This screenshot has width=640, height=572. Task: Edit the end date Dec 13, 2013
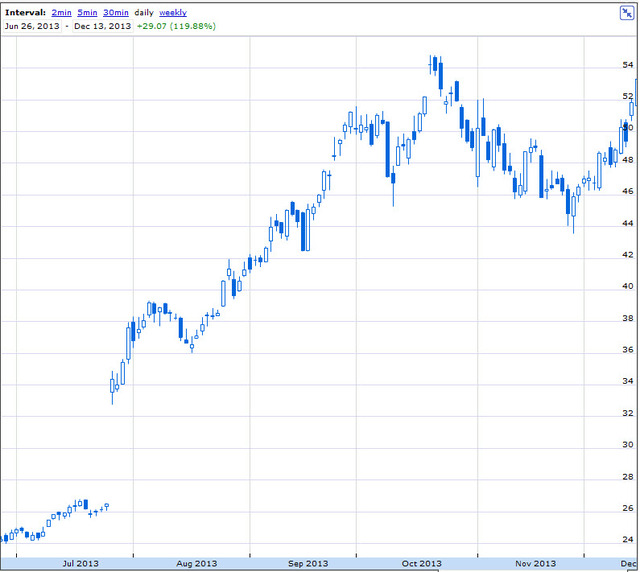(102, 26)
